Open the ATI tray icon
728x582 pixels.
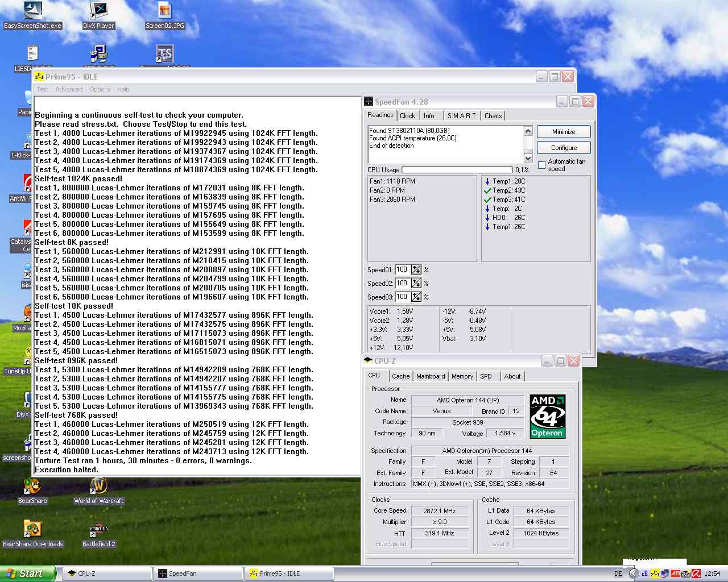(x=676, y=573)
